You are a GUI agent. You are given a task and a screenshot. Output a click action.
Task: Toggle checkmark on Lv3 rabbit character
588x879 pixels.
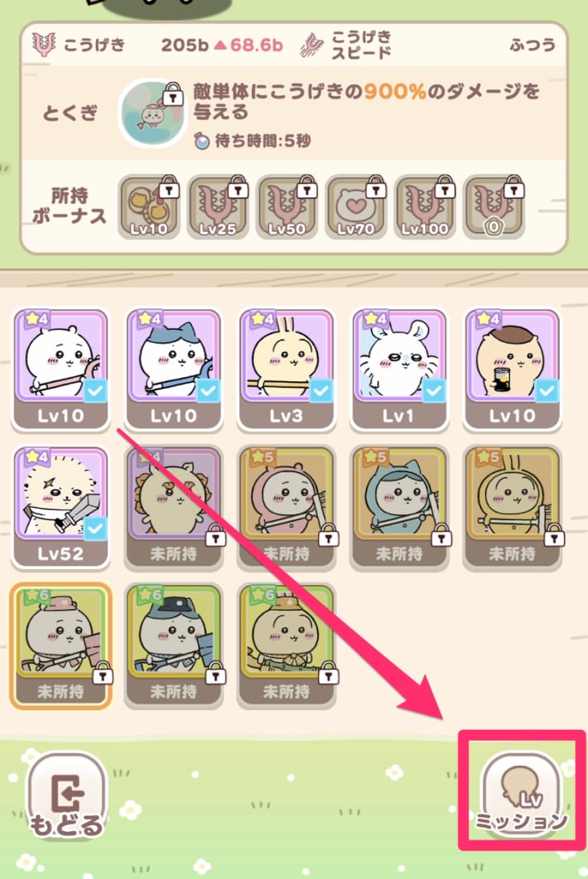321,390
